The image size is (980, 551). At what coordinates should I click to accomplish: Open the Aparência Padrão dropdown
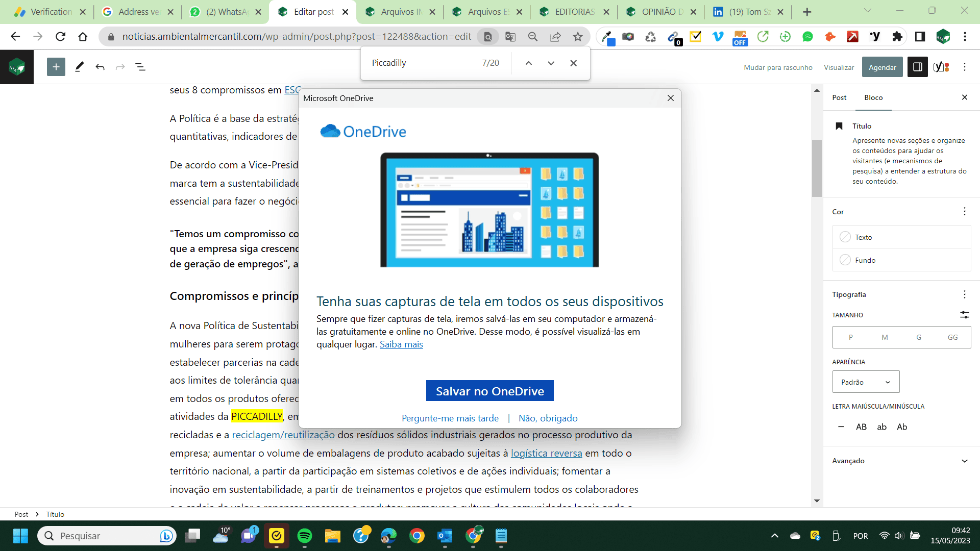pyautogui.click(x=866, y=382)
